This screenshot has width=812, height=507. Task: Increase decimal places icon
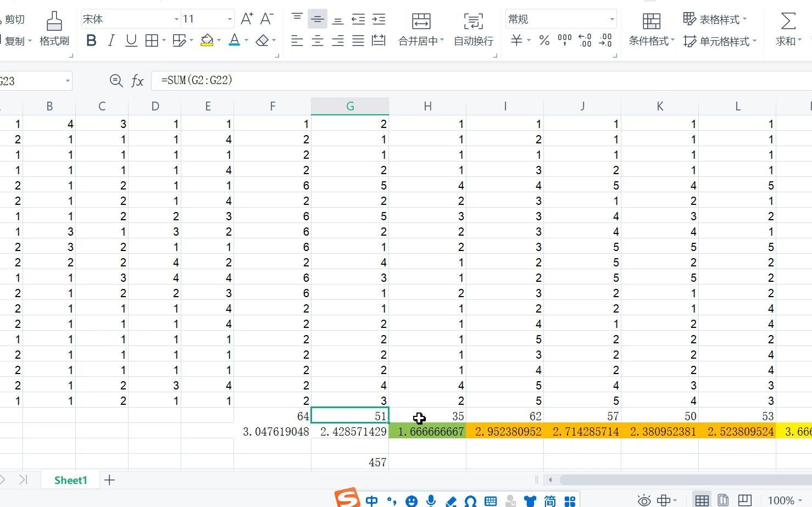pos(585,41)
